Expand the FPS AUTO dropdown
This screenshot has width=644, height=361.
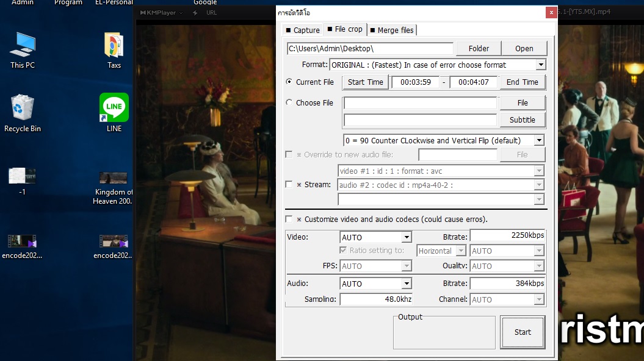407,266
